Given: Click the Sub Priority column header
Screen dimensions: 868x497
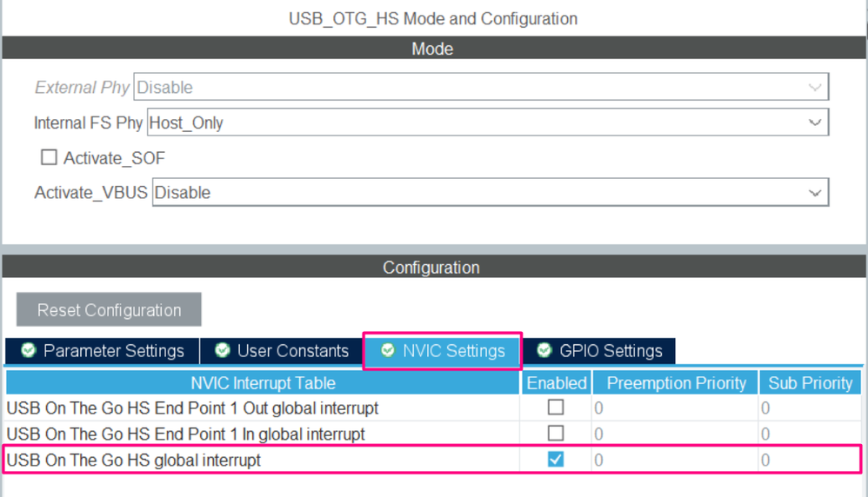Looking at the screenshot, I should (x=810, y=382).
